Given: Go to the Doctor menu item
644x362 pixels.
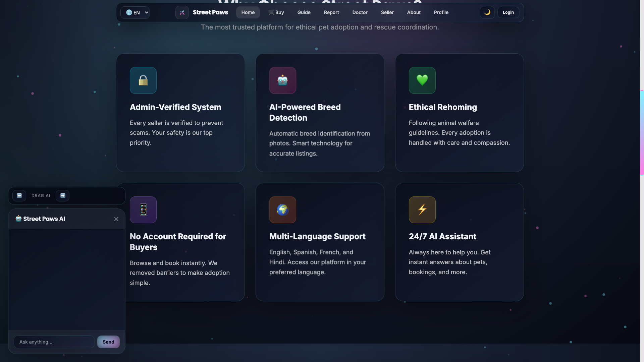Looking at the screenshot, I should (x=360, y=12).
